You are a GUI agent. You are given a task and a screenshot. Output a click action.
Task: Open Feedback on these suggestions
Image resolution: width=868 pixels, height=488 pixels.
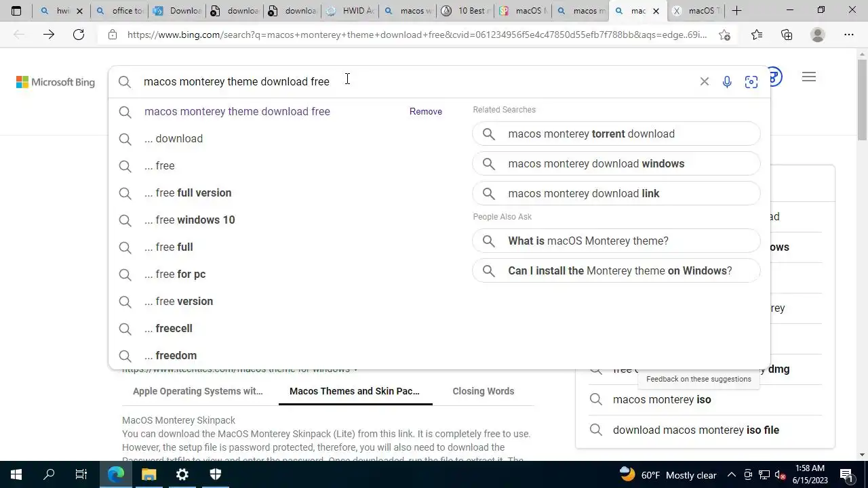click(x=698, y=379)
